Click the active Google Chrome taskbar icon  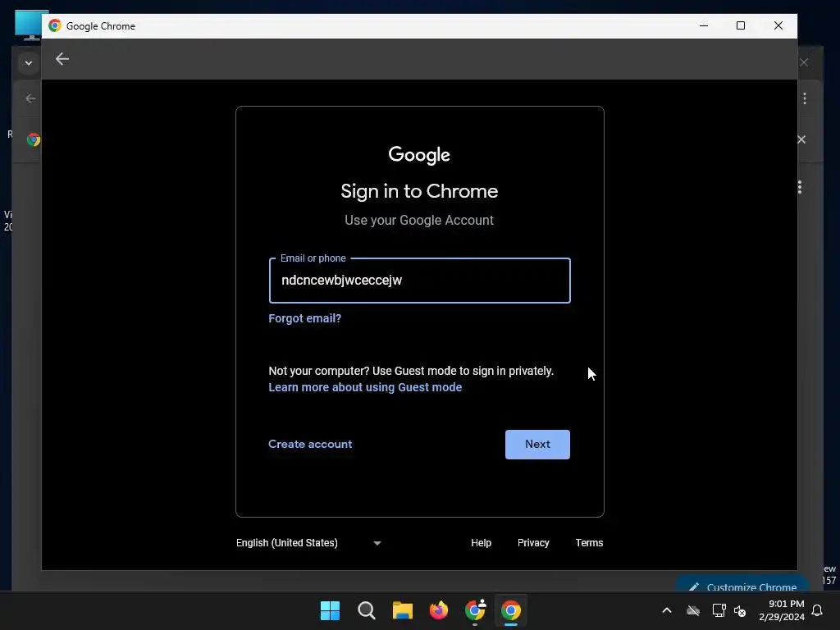[x=511, y=610]
